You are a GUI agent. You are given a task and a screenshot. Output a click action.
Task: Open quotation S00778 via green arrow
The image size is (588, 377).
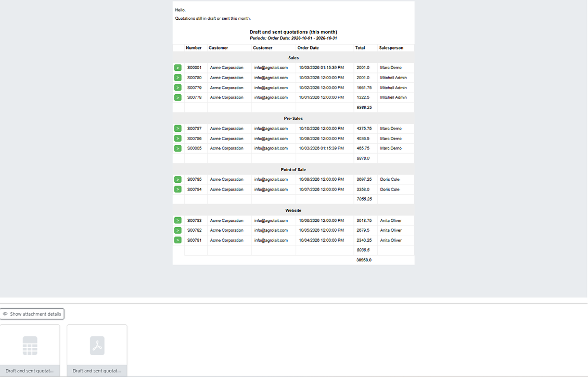click(178, 97)
